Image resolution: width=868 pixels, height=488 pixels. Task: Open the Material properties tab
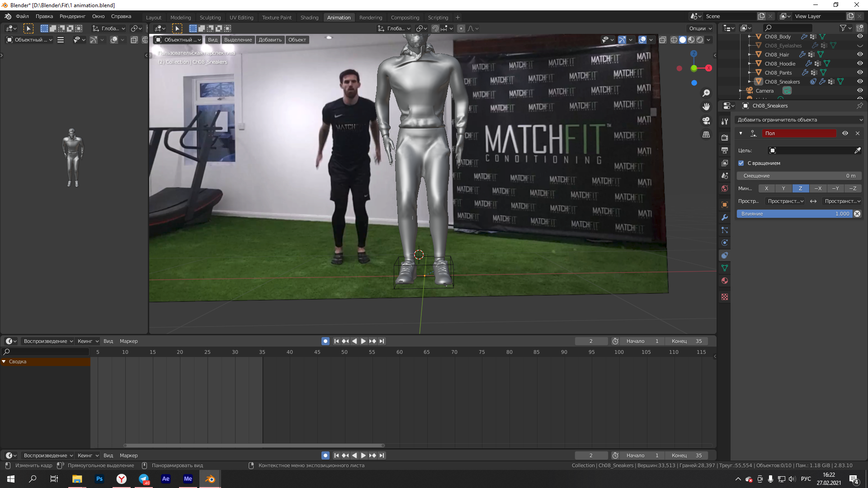(x=725, y=281)
